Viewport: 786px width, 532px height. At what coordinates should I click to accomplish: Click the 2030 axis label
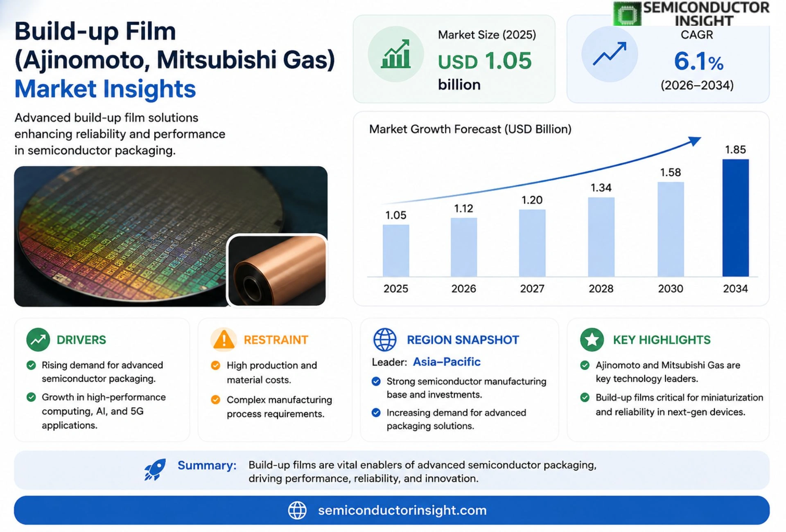coord(671,289)
